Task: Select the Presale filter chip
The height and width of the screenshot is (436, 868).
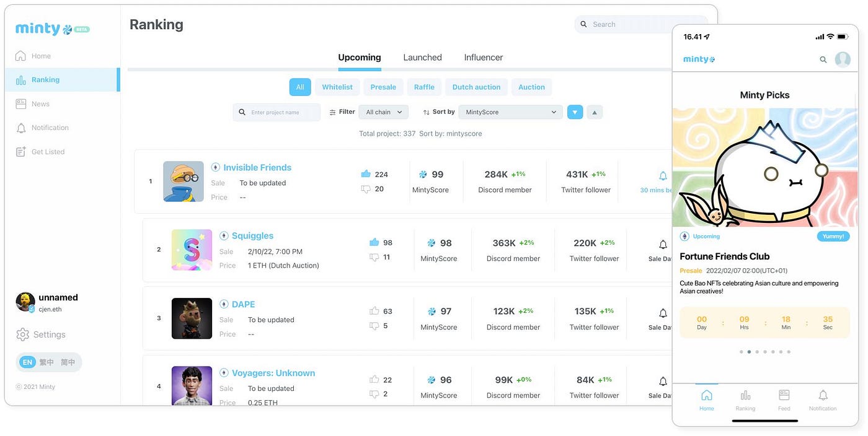Action: pyautogui.click(x=383, y=87)
